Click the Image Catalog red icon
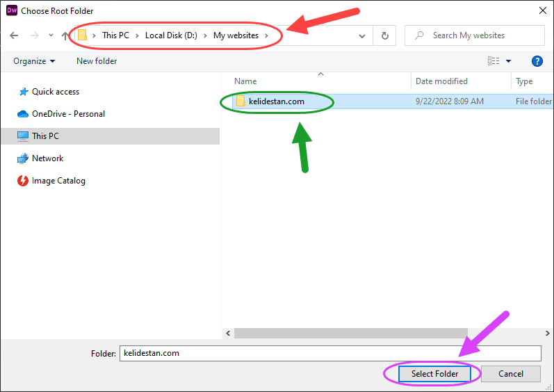 pyautogui.click(x=23, y=181)
